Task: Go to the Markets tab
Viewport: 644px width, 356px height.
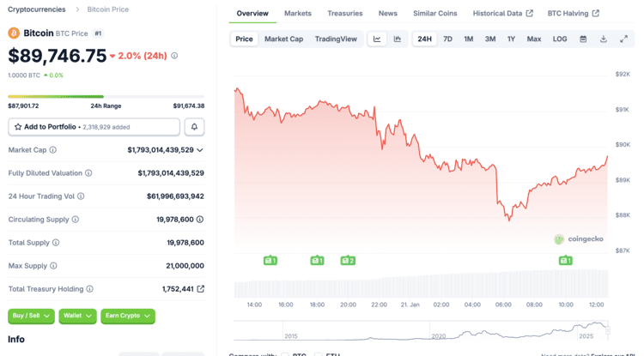Action: [x=298, y=14]
